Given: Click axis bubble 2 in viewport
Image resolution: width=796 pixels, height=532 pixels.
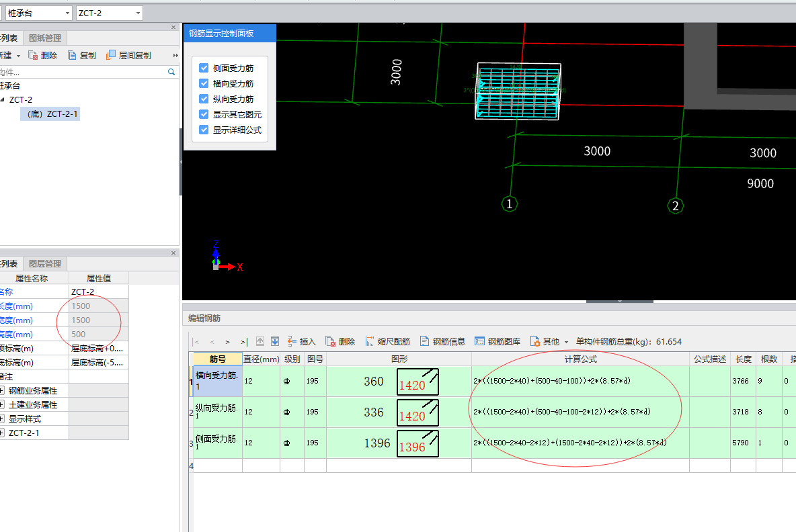Looking at the screenshot, I should click(675, 206).
